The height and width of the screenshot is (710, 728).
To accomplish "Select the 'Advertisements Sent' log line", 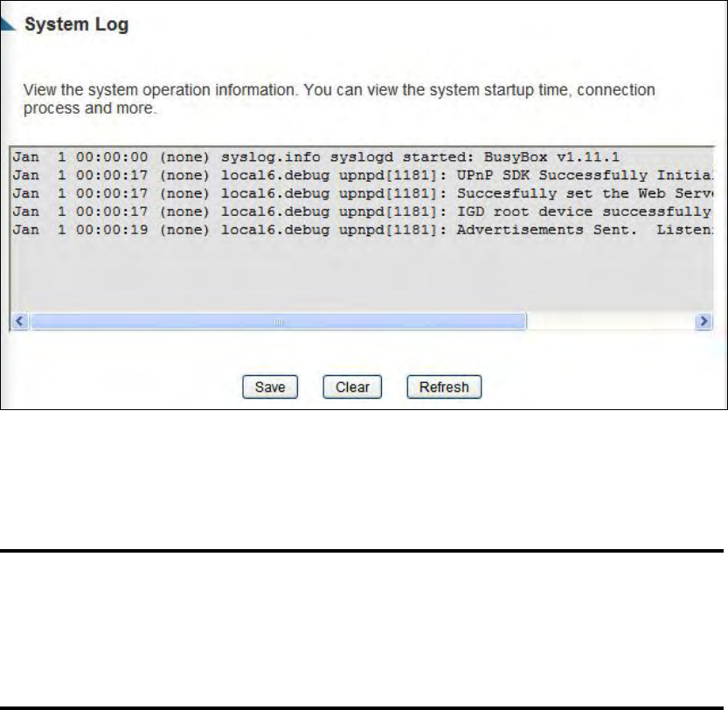I will [362, 230].
